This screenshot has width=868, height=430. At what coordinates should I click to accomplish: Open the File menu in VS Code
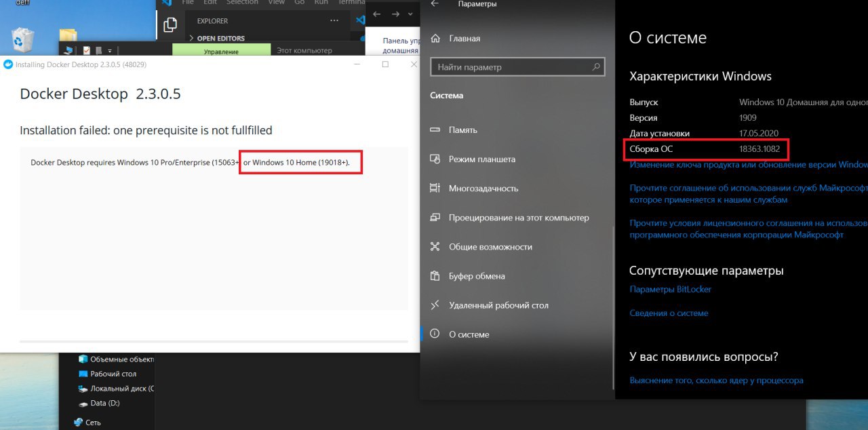tap(188, 3)
